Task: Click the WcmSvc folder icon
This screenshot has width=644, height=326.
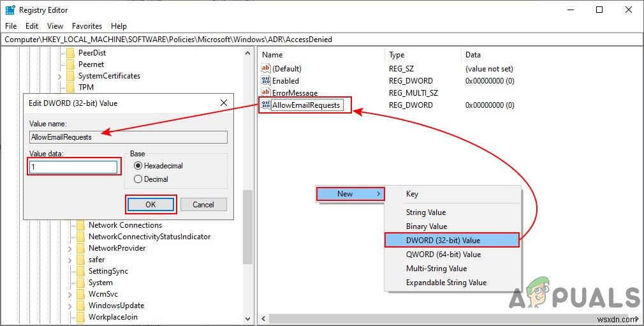Action: click(81, 294)
